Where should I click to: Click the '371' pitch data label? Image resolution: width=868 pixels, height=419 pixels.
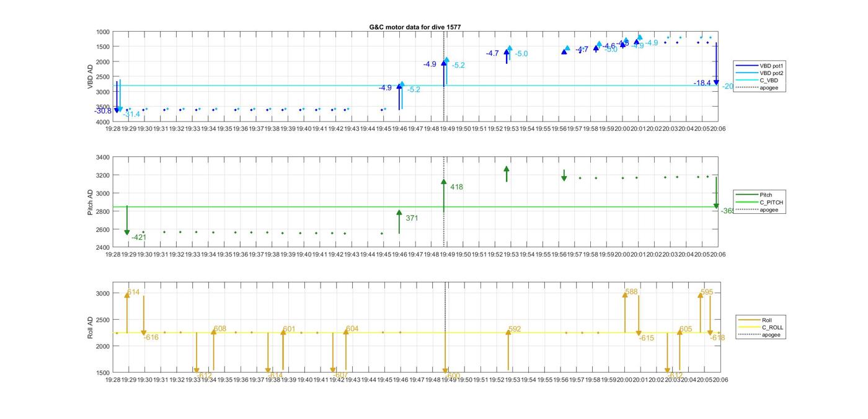(412, 218)
